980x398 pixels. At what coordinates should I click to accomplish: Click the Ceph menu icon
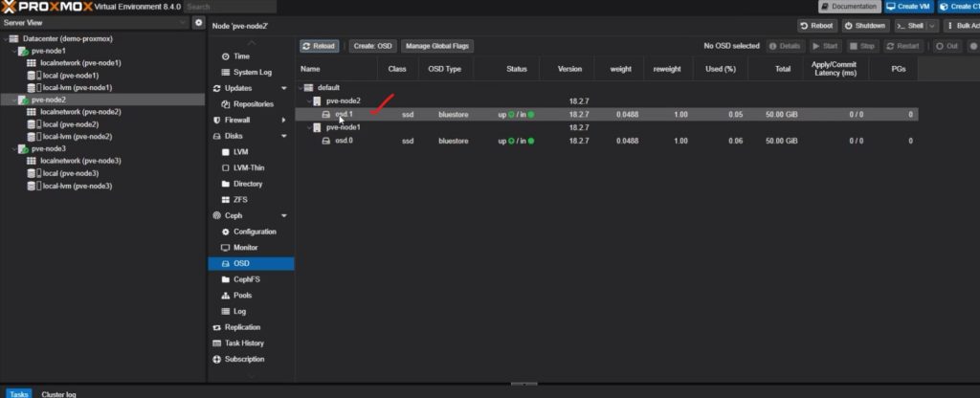[x=217, y=215]
